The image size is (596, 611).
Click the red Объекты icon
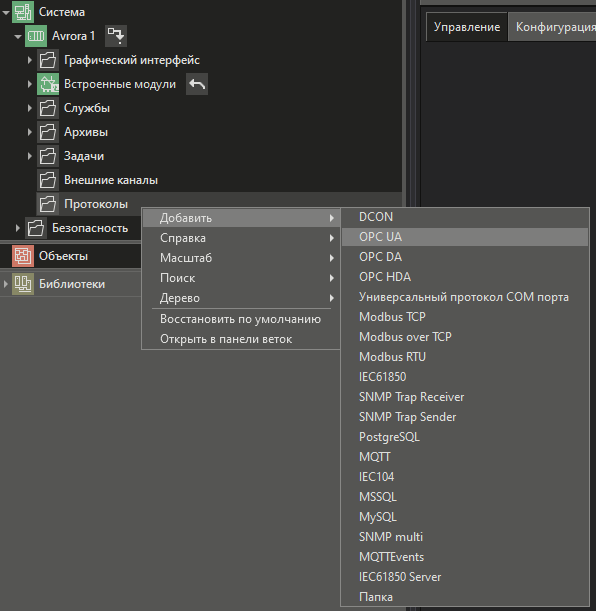tap(23, 256)
